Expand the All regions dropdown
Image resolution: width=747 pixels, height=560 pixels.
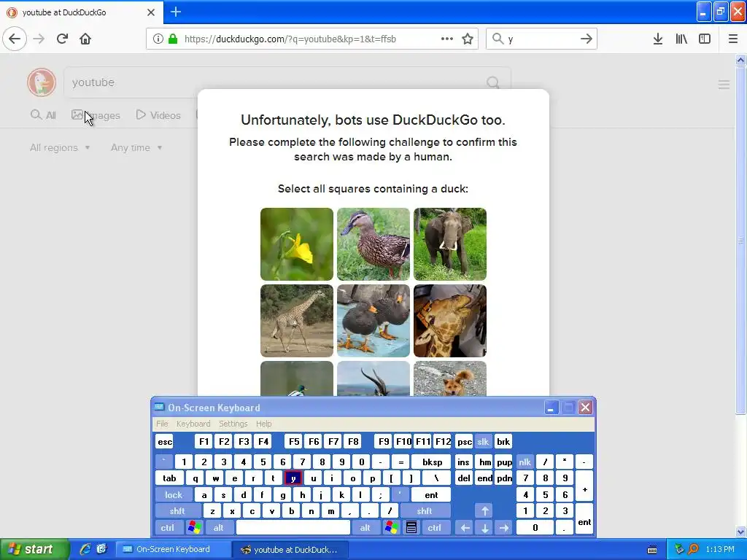click(x=60, y=147)
